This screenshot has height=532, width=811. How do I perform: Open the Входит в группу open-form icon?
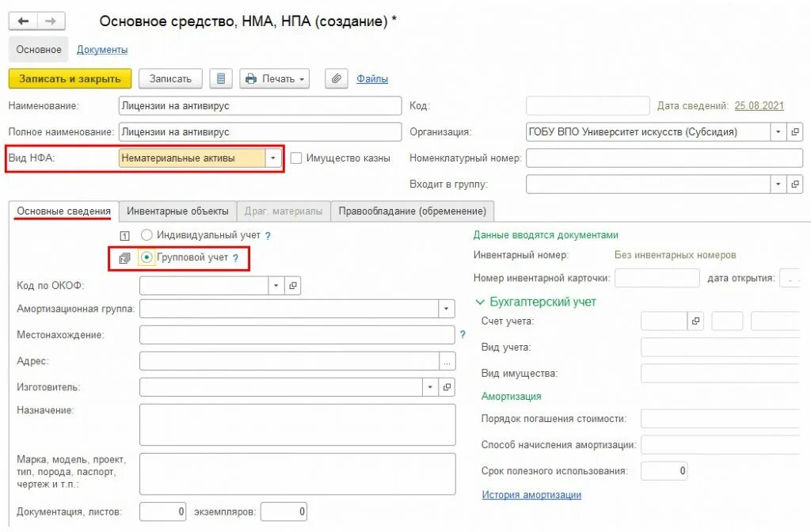795,184
